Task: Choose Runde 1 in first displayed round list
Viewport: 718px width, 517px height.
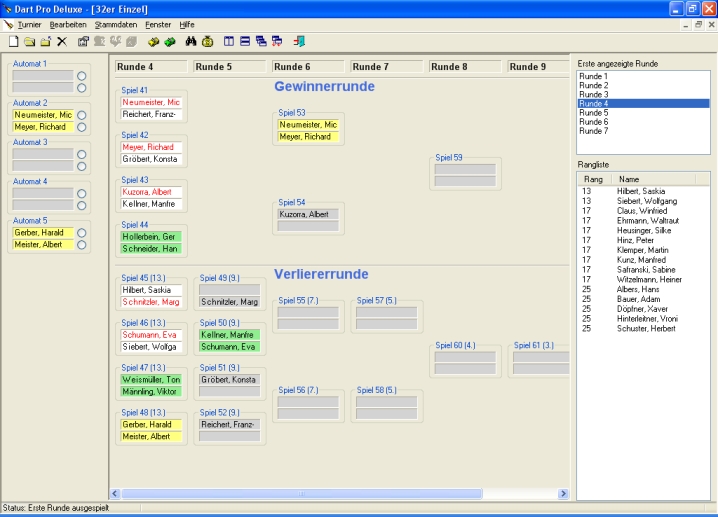Action: coord(593,76)
